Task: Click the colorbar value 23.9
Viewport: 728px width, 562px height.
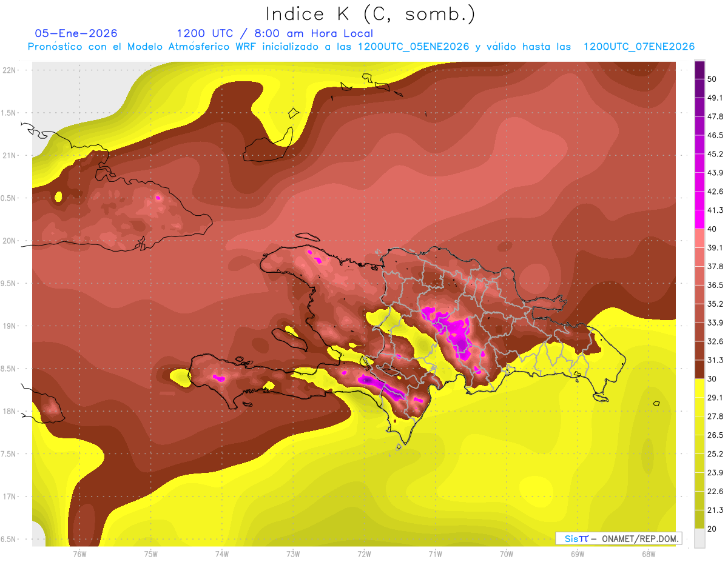Action: 715,473
